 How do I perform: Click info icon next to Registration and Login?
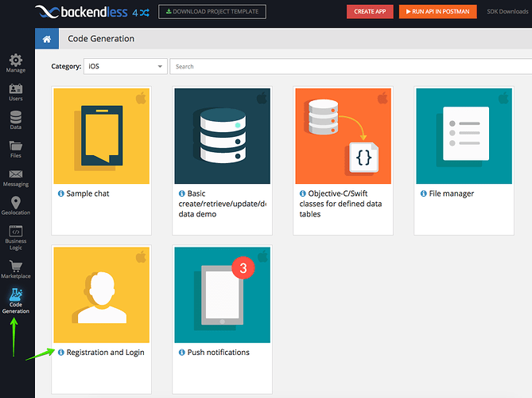click(x=61, y=353)
